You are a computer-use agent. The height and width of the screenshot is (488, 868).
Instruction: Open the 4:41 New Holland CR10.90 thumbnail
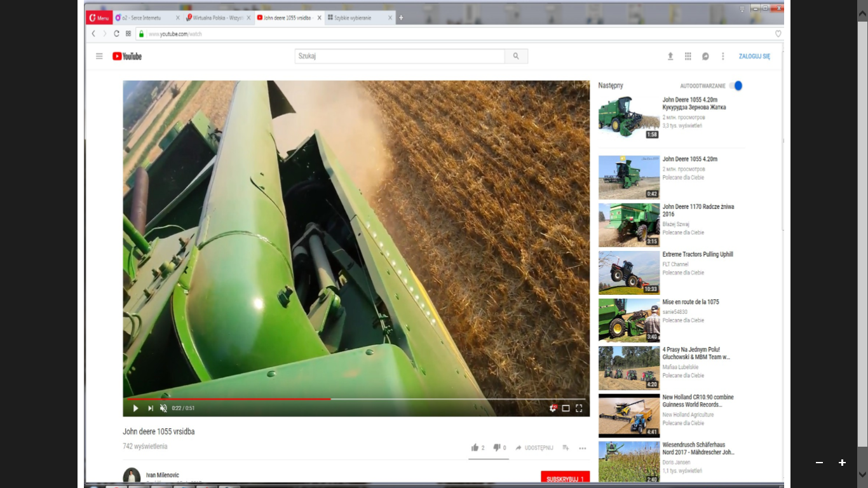tap(629, 416)
